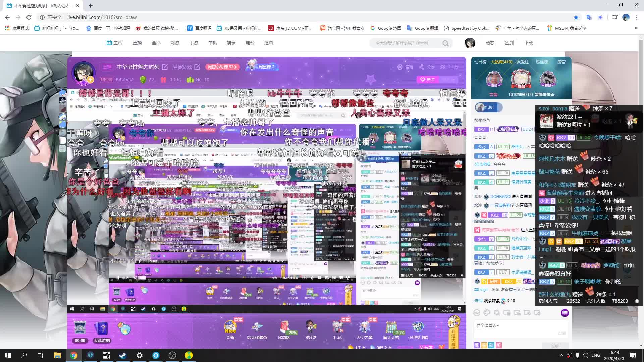Image resolution: width=644 pixels, height=362 pixels.
Task: Open 签到 link in header
Action: pos(509,43)
